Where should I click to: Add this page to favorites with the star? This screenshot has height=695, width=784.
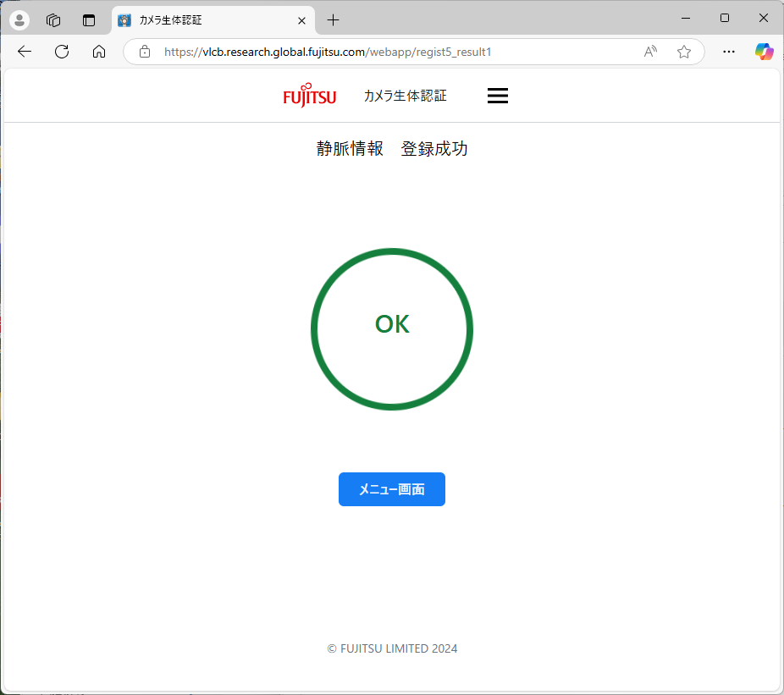coord(684,52)
